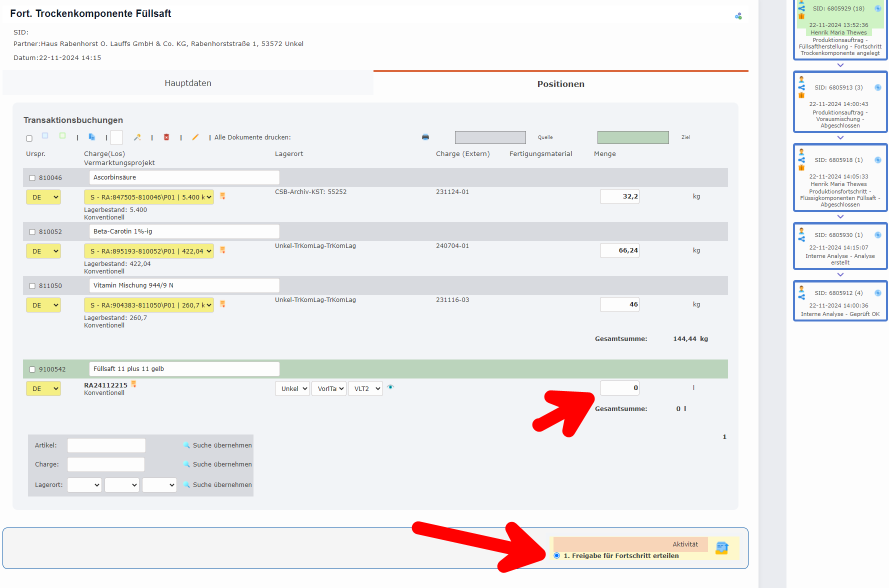Expand the DE origin dropdown for Beta-Carotin
The height and width of the screenshot is (588, 889).
click(43, 251)
